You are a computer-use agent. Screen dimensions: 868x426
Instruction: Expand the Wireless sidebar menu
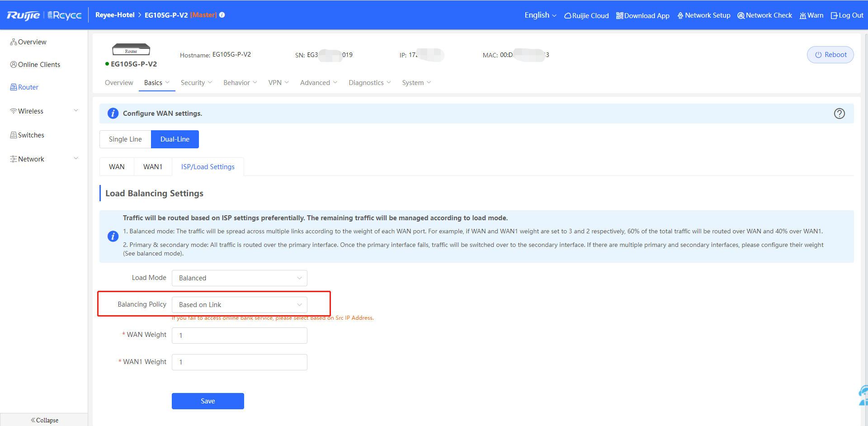44,111
